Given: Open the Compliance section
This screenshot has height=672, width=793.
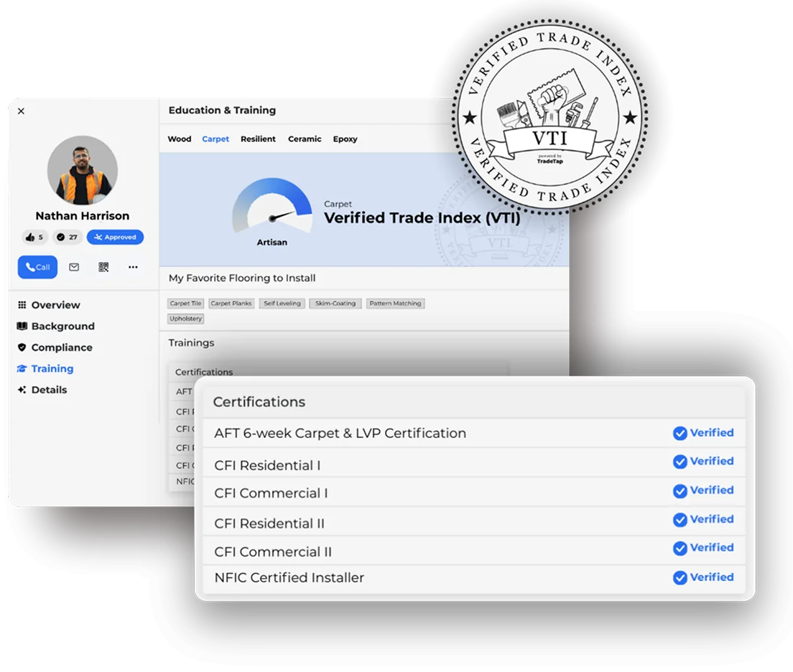Looking at the screenshot, I should pos(55,347).
